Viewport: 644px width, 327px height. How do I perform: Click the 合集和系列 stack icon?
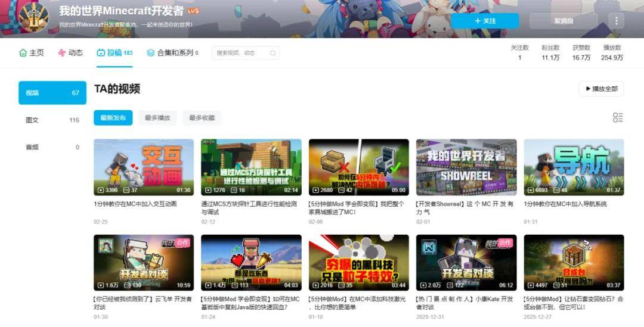(151, 53)
